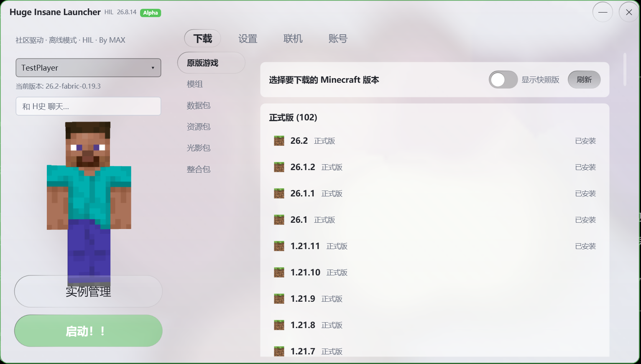Viewport: 641px width, 364px height.
Task: Open the 设置 tab
Action: point(248,39)
